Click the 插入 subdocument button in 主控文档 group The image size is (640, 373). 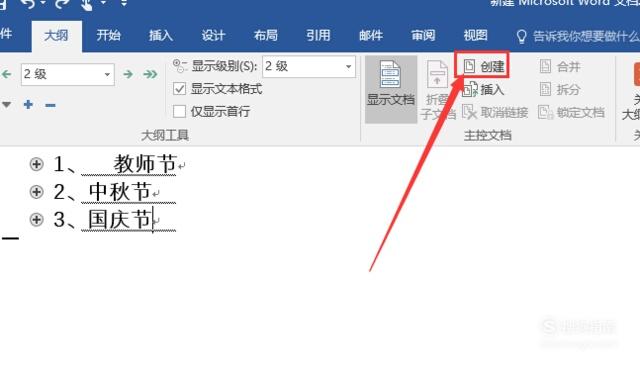click(483, 89)
